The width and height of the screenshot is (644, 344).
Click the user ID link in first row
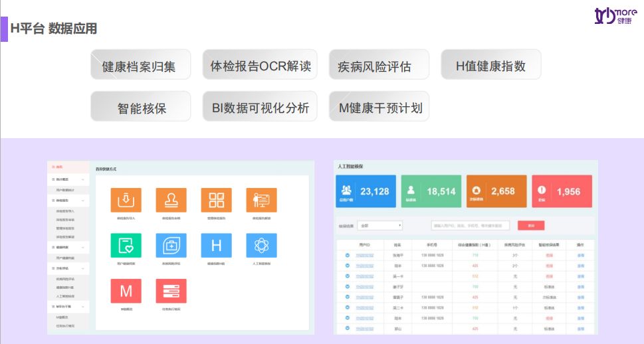pos(365,254)
